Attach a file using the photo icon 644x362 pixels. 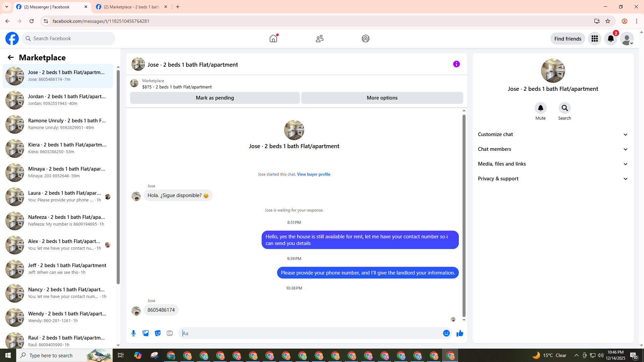coord(146,333)
